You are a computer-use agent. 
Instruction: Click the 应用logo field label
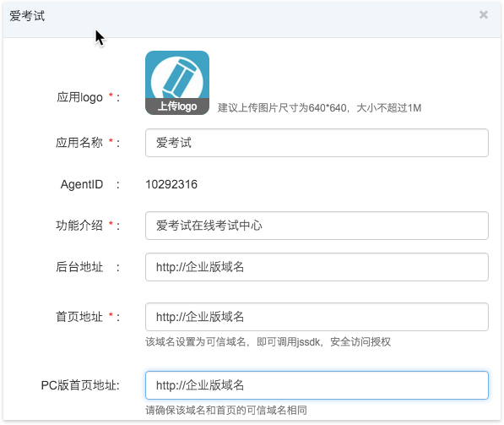(x=79, y=97)
